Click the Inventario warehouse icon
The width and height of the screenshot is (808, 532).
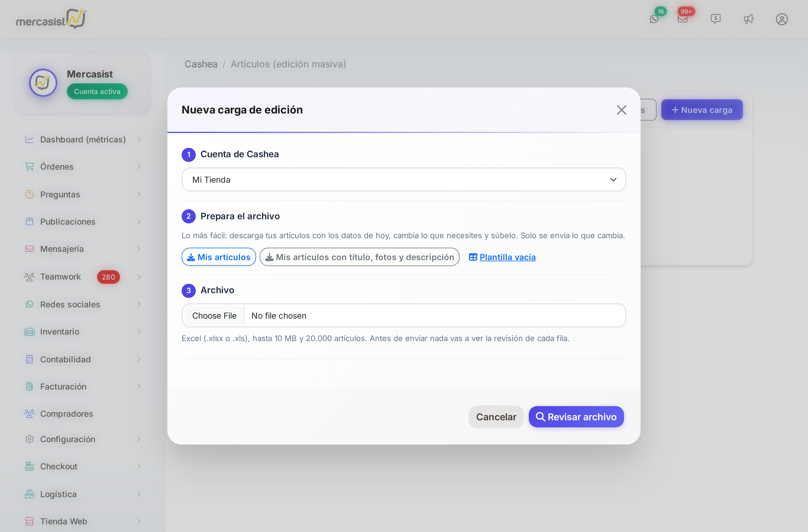coord(30,332)
